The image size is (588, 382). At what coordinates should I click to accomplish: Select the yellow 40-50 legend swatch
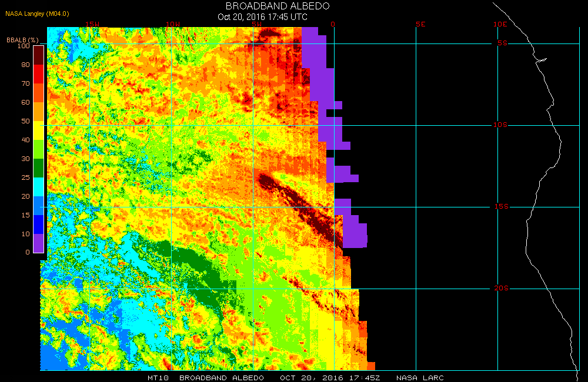[x=39, y=130]
